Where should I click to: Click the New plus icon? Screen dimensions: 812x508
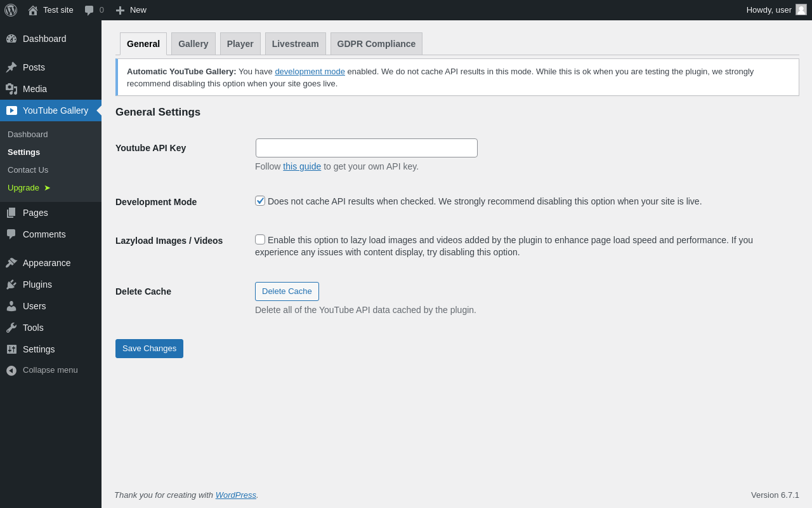click(x=120, y=10)
